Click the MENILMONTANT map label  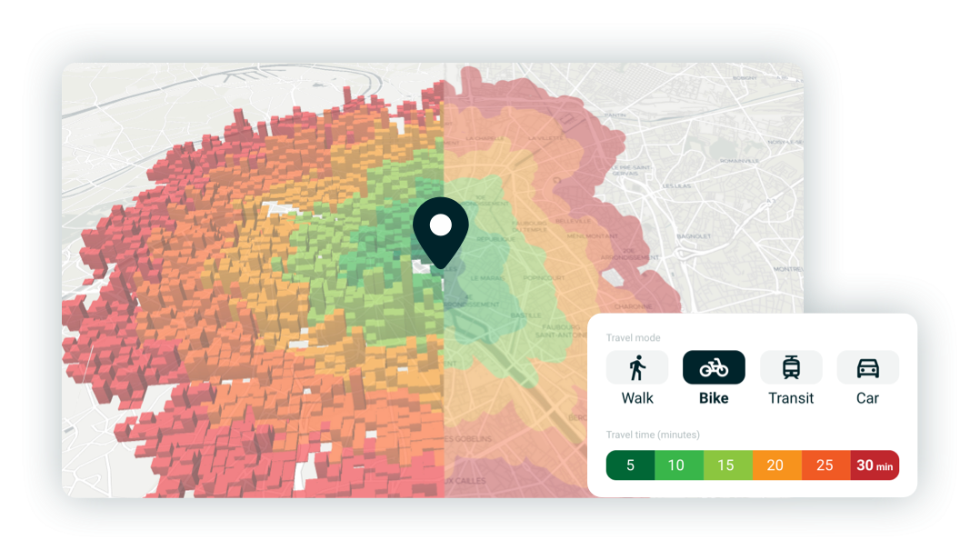[592, 236]
